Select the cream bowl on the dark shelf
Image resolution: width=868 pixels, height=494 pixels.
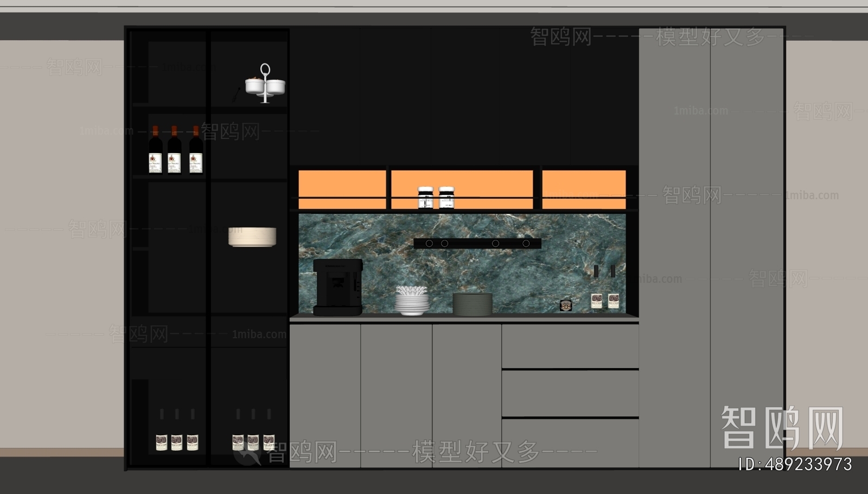coord(252,237)
